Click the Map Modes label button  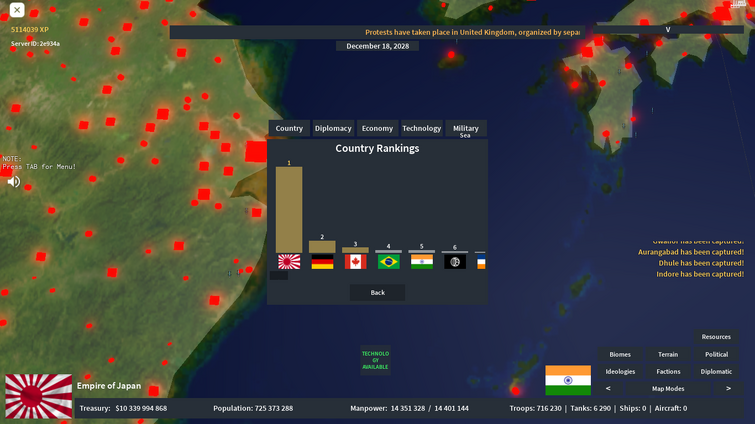click(668, 388)
